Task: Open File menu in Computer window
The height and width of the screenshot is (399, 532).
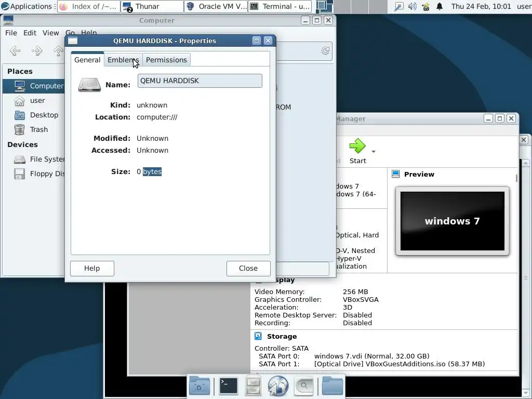Action: click(11, 33)
